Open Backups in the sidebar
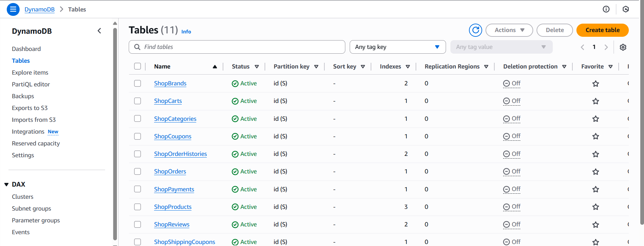Screen dimensions: 644x246 [23, 96]
